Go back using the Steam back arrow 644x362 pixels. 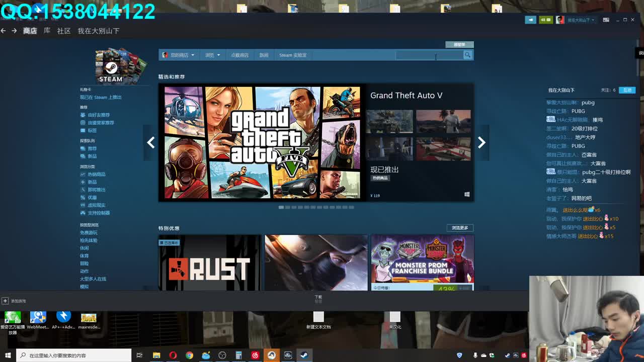3,31
